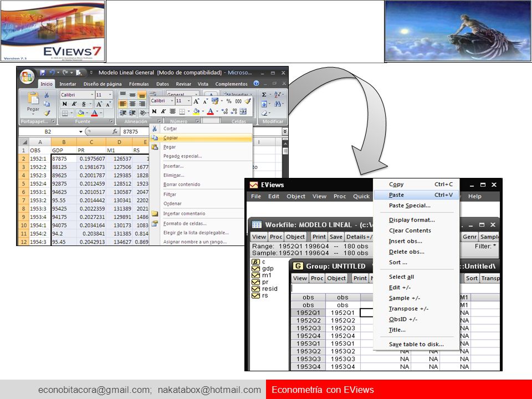Open the ribbon Calibri font dropdown
Image resolution: width=532 pixels, height=399 pixels.
click(91, 95)
